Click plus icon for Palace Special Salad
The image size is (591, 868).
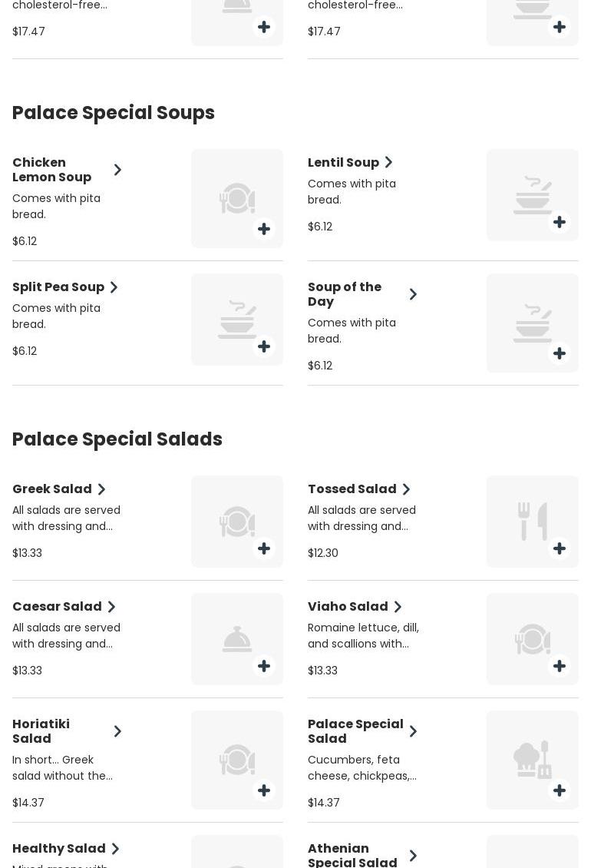click(560, 790)
